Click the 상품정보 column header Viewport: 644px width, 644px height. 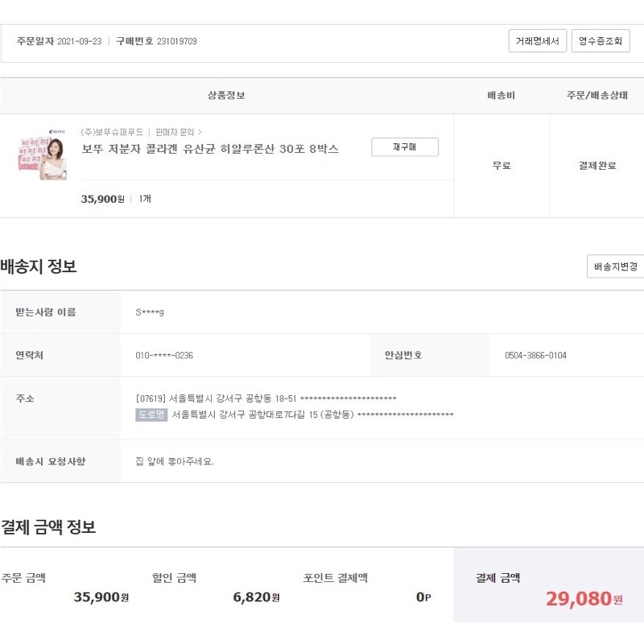(226, 96)
